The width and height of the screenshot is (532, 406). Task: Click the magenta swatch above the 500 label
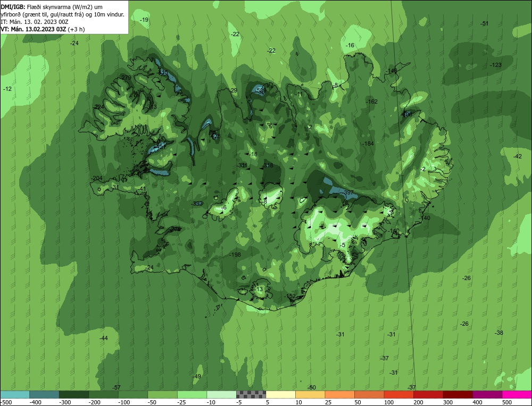click(x=517, y=394)
